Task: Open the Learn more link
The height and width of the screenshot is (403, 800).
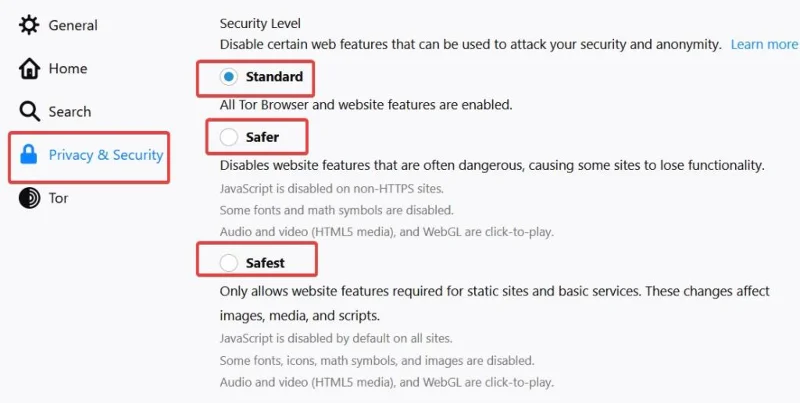Action: tap(764, 44)
